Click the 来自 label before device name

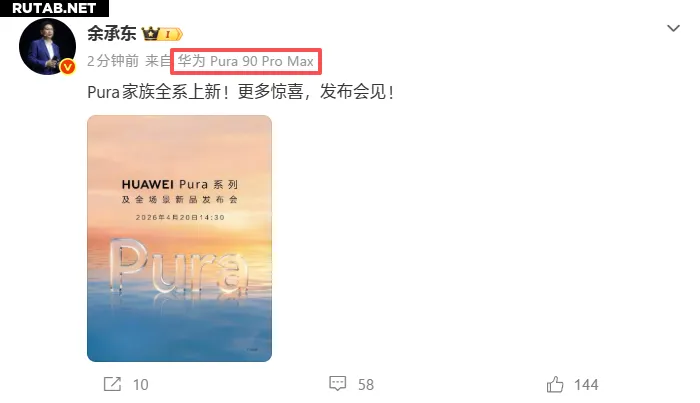158,61
